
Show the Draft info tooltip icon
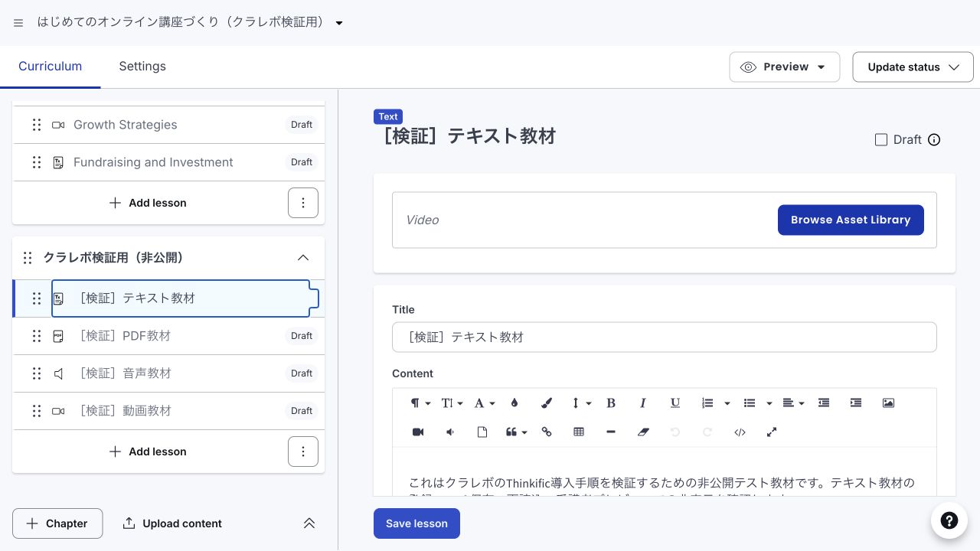(934, 140)
